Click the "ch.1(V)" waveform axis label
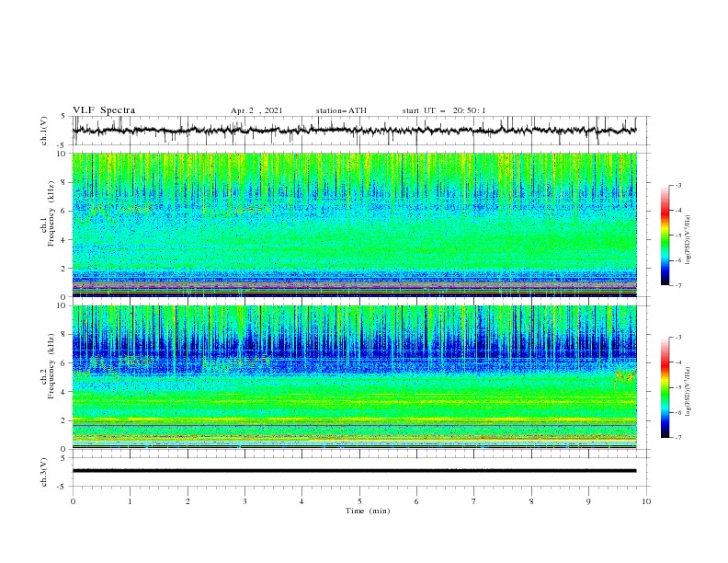The width and height of the screenshot is (728, 563). 44,131
